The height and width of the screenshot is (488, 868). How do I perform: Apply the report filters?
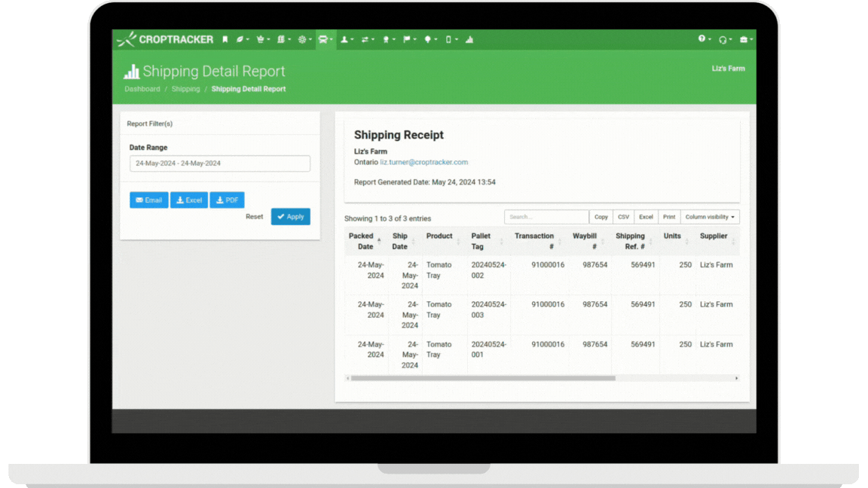(291, 217)
